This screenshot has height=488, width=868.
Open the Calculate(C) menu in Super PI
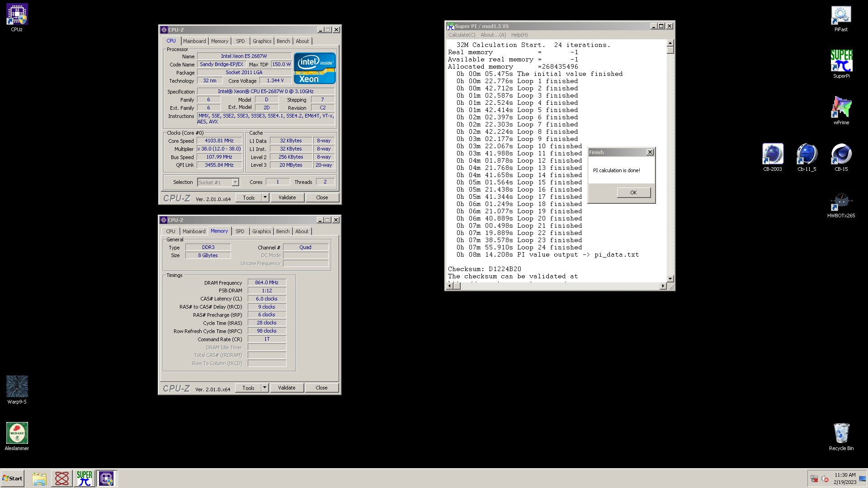[462, 35]
